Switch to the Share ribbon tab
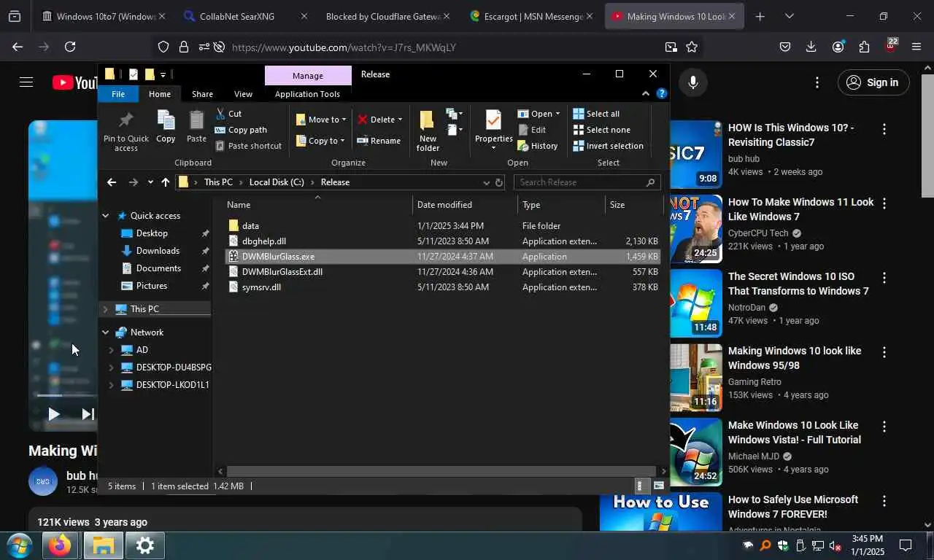The image size is (934, 560). pos(202,94)
